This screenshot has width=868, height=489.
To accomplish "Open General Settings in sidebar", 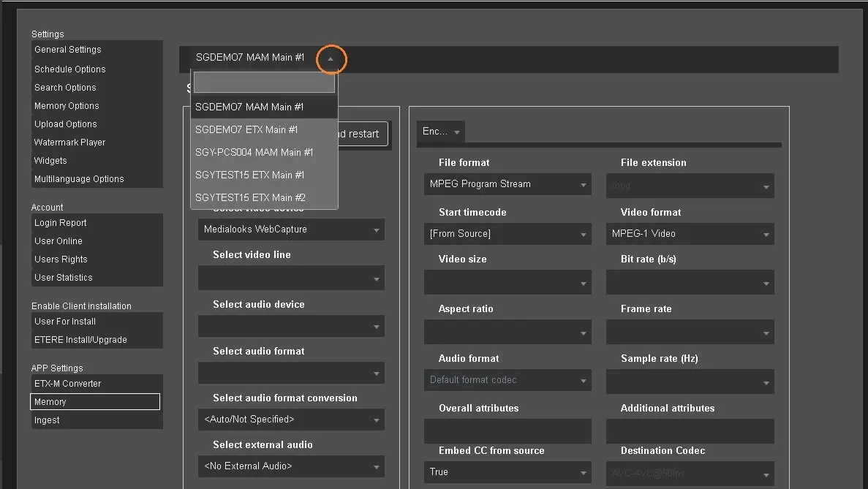I will (68, 50).
